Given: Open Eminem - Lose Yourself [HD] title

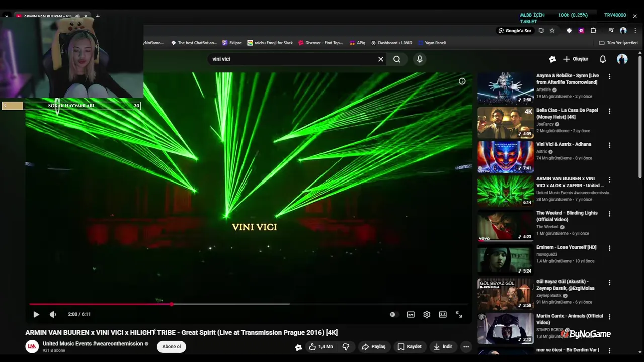Looking at the screenshot, I should [567, 247].
